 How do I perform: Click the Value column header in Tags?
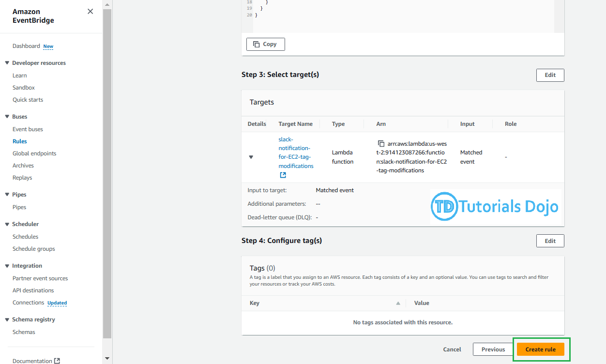click(x=422, y=303)
